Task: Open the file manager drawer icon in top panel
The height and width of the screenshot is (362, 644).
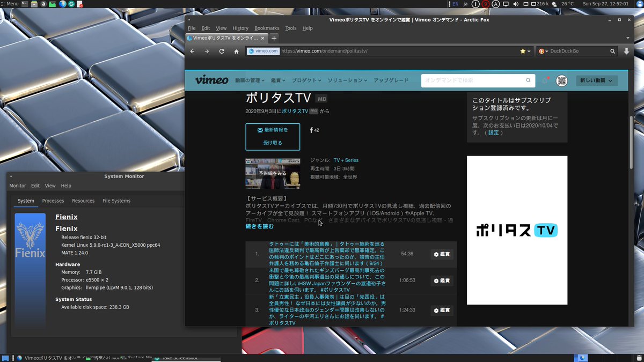Action: (34, 4)
